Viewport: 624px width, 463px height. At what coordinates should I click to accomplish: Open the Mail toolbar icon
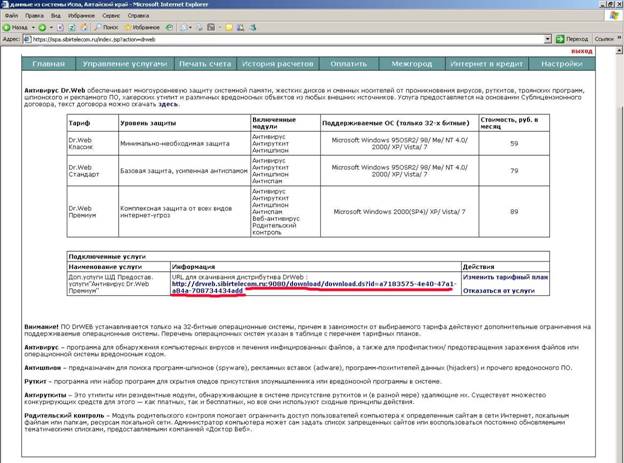(184, 27)
